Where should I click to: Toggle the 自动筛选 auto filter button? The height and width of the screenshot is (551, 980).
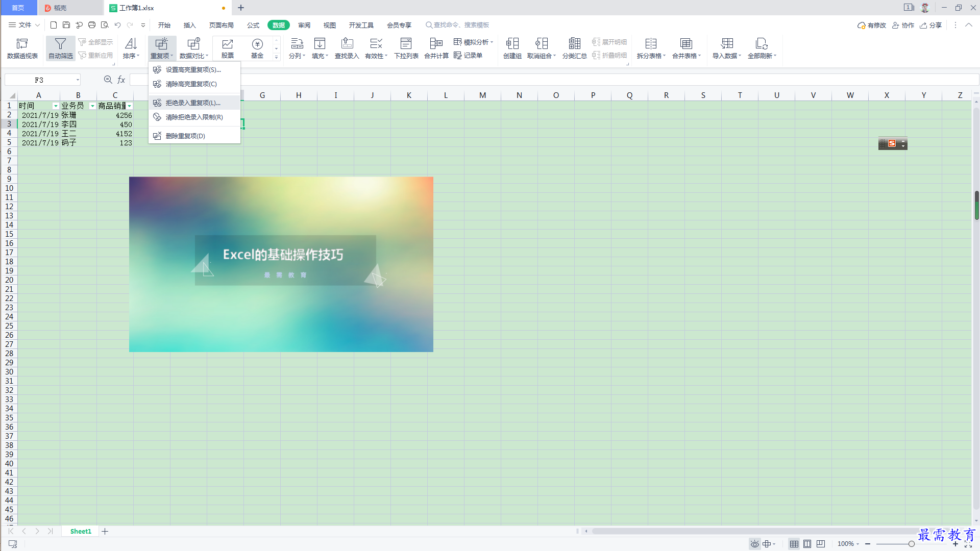[x=61, y=48]
